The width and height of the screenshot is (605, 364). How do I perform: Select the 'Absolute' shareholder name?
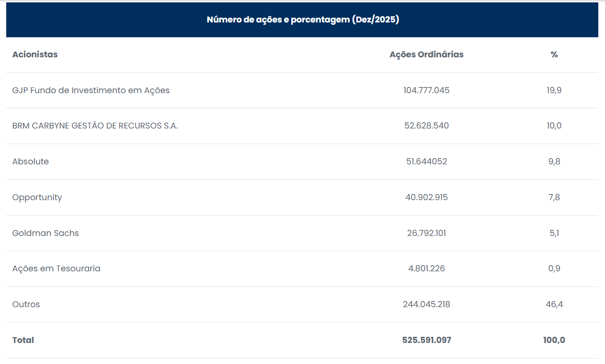[x=31, y=161]
